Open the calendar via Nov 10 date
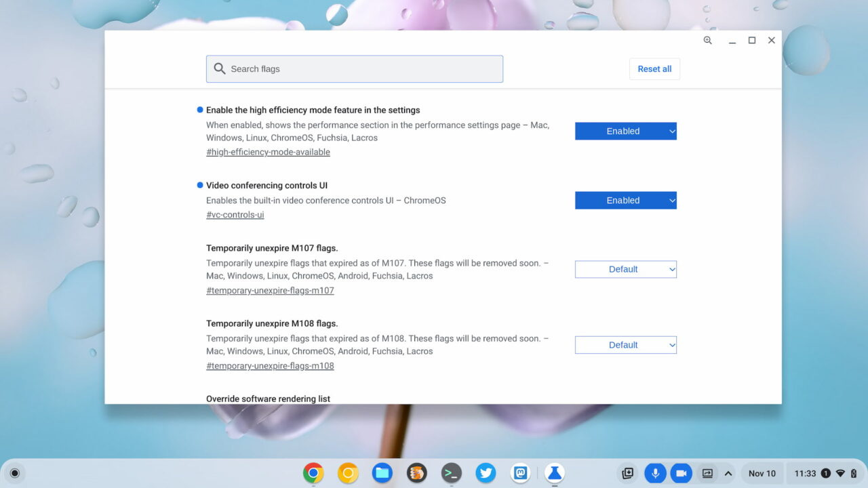 pos(762,473)
